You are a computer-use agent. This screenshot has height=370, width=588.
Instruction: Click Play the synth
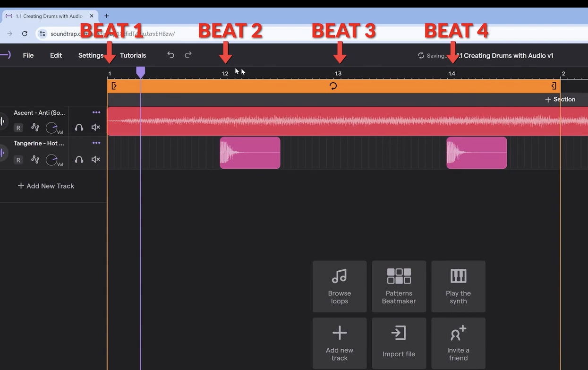coord(458,286)
